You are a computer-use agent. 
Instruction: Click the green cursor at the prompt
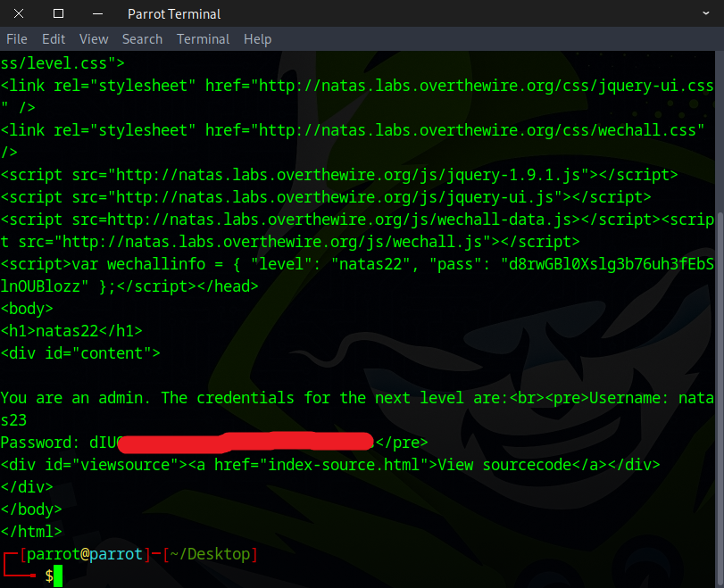click(58, 577)
